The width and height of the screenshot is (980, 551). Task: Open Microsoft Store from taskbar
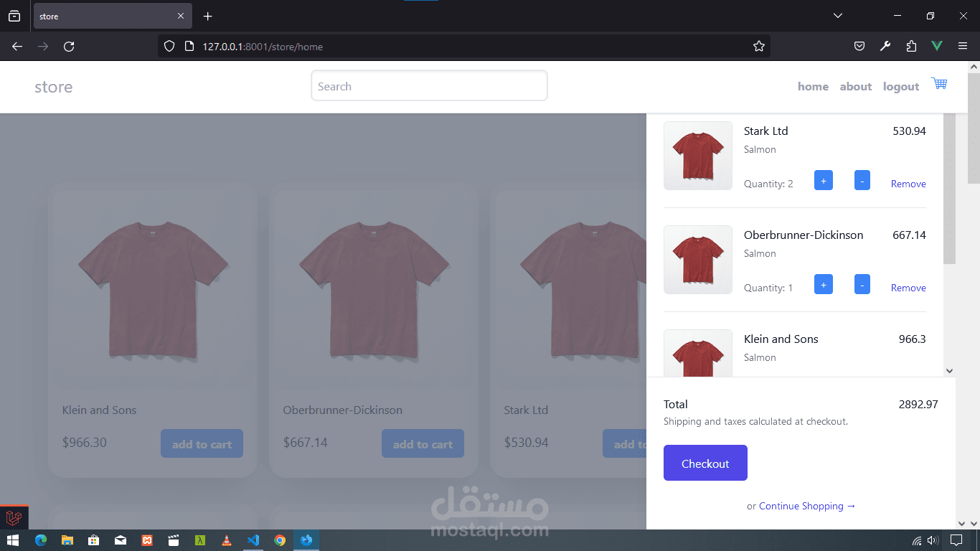94,540
